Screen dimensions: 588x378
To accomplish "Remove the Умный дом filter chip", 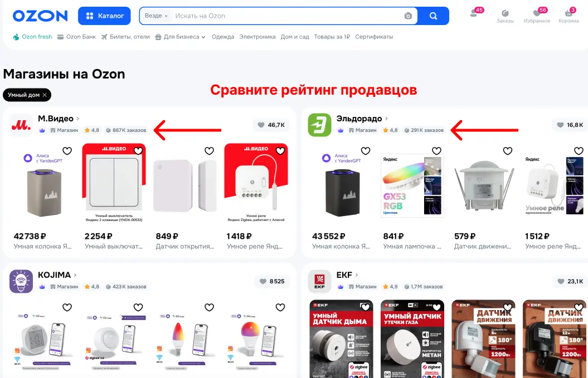I will 45,95.
